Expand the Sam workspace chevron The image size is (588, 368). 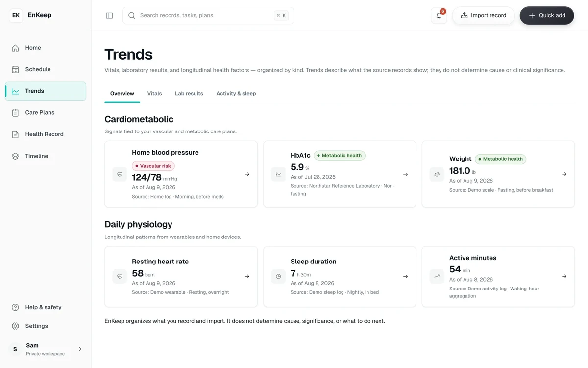[x=80, y=349]
